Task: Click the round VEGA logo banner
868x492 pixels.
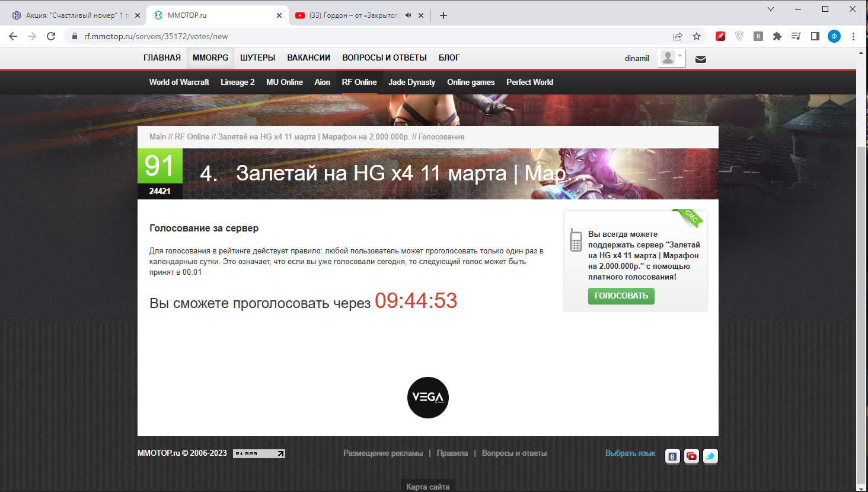Action: [428, 398]
